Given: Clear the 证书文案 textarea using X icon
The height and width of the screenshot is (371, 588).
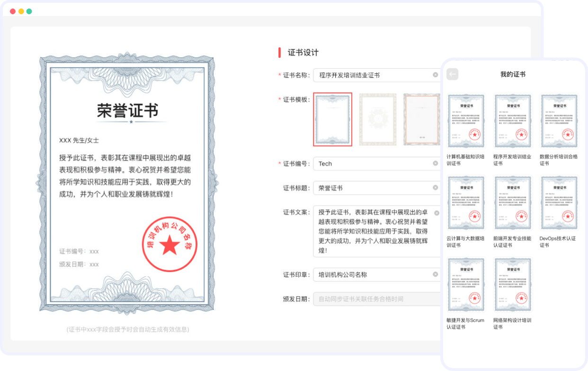Looking at the screenshot, I should (x=437, y=213).
